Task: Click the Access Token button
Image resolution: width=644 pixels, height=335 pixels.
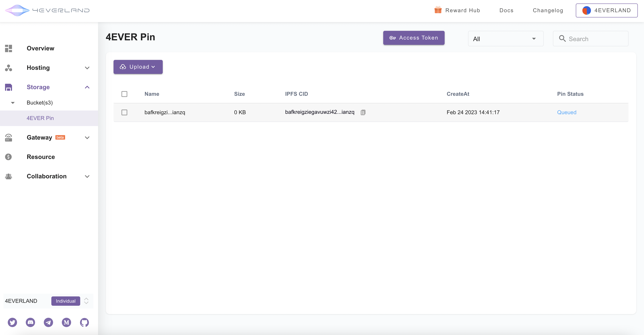Action: (414, 38)
